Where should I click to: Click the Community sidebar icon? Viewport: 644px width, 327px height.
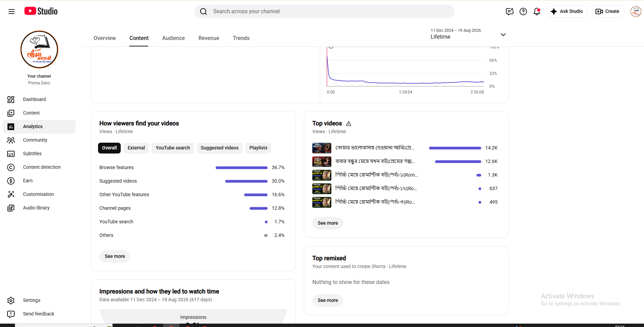(11, 140)
